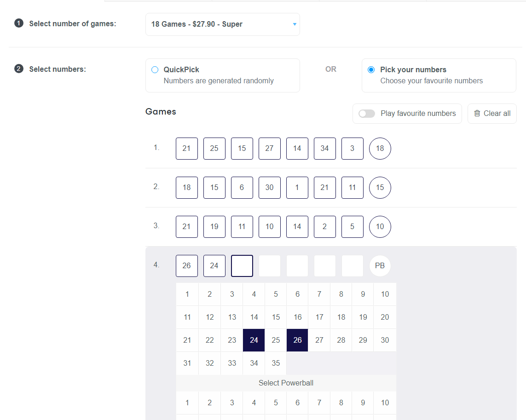Click number 21 box in game 1

[186, 148]
